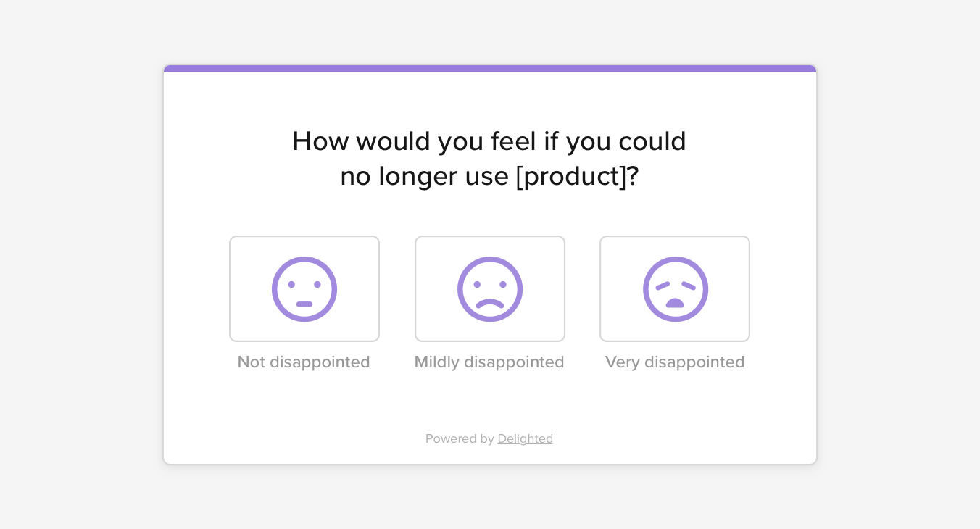The width and height of the screenshot is (980, 529).
Task: Choose the sad face icon for Very disappointed
Action: pyautogui.click(x=675, y=288)
